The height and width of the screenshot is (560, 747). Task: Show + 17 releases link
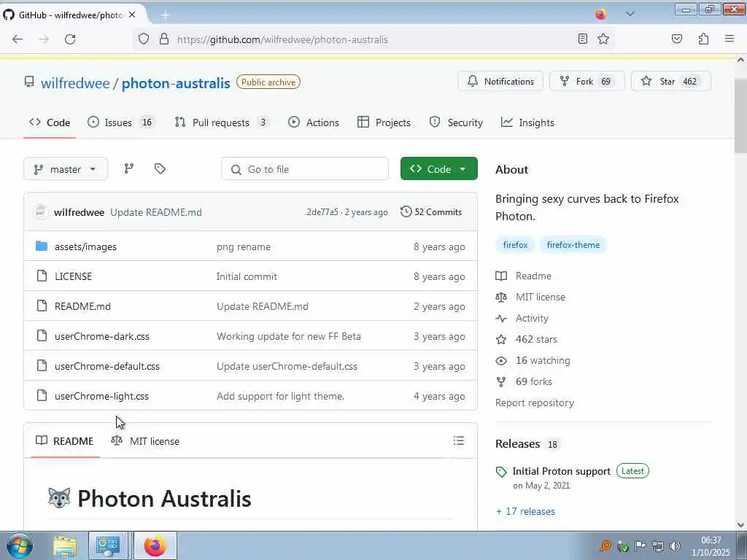click(525, 511)
